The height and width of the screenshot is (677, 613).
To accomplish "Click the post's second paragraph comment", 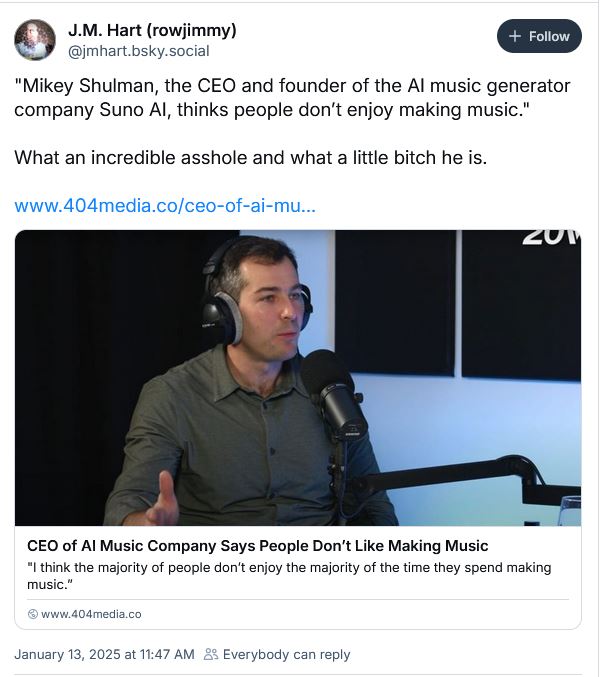I will point(250,158).
